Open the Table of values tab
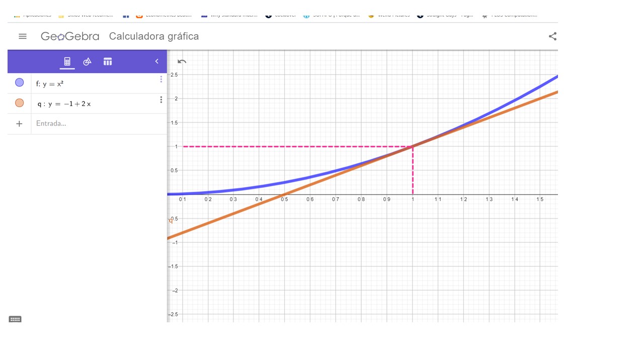Image resolution: width=644 pixels, height=362 pixels. pyautogui.click(x=108, y=62)
